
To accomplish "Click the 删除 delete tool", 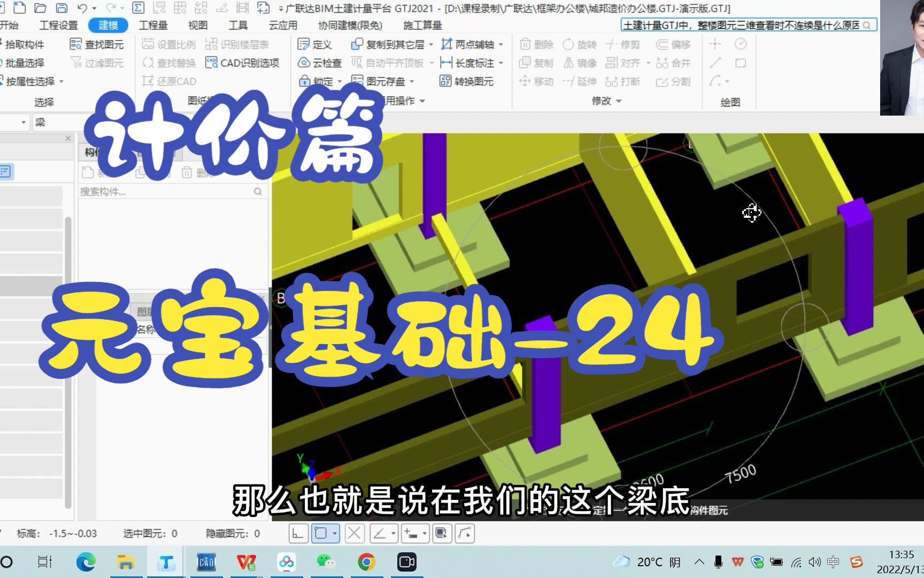I will click(537, 44).
